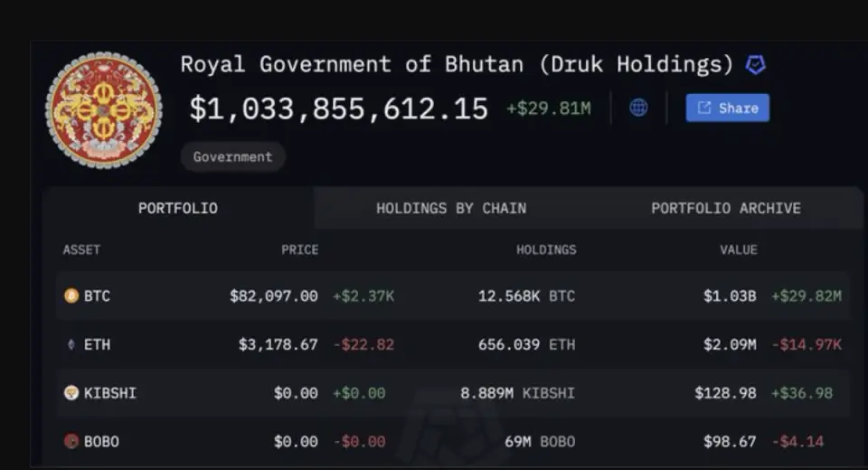This screenshot has height=470, width=868.
Task: Sort by the Price column header
Action: click(299, 249)
